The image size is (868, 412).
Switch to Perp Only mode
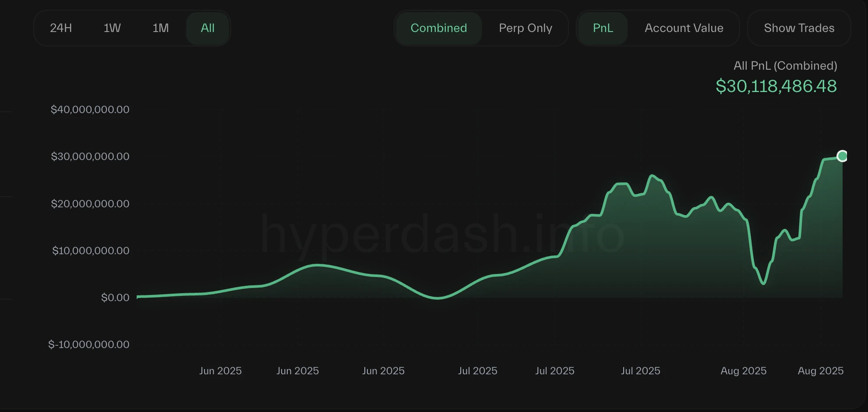(525, 28)
